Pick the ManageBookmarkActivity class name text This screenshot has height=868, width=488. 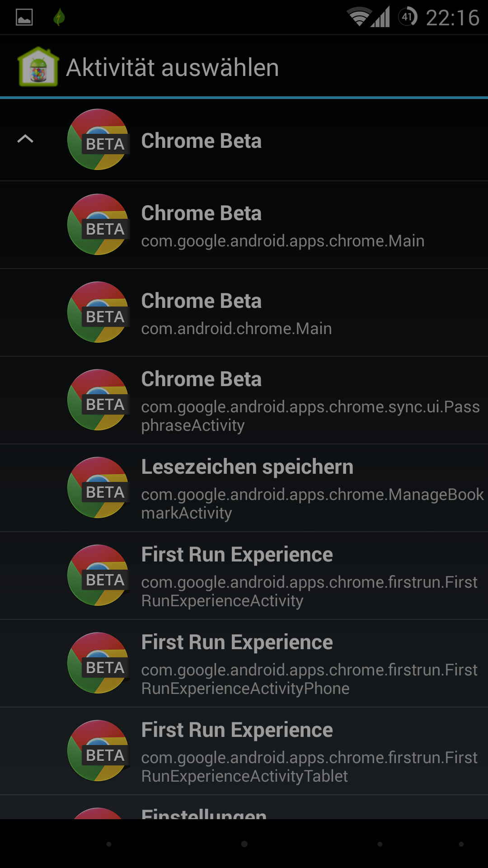pyautogui.click(x=312, y=504)
